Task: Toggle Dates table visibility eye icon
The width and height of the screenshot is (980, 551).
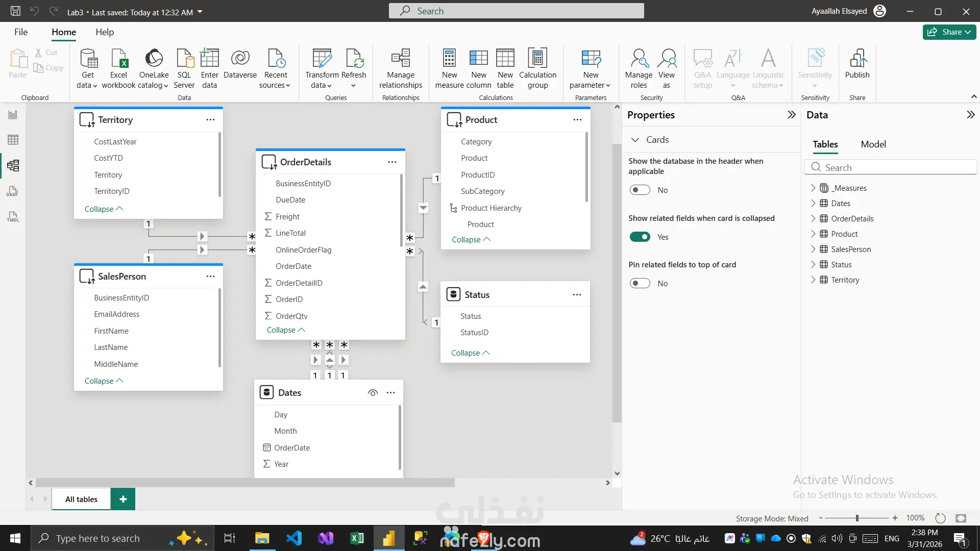Action: pos(373,393)
